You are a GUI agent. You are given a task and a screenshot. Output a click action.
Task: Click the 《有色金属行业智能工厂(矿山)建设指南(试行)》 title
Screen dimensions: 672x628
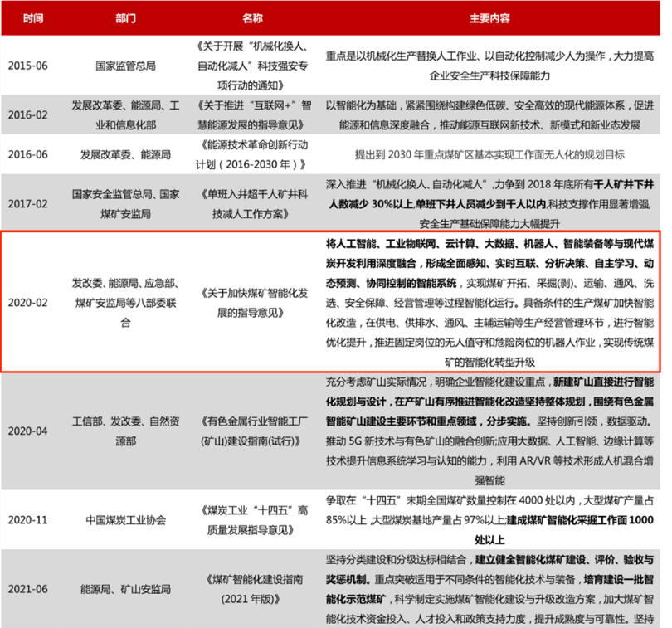tap(252, 431)
